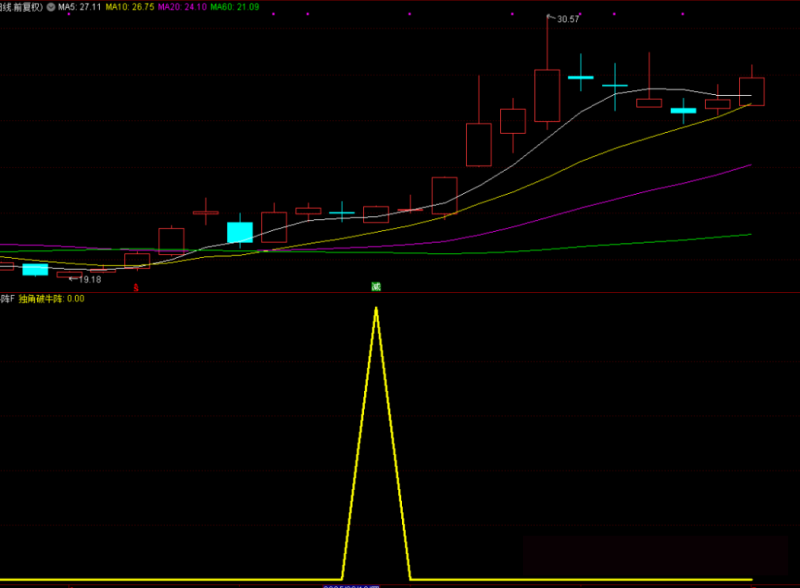Click the peak of the yellow spike
The image size is (800, 588).
click(376, 308)
